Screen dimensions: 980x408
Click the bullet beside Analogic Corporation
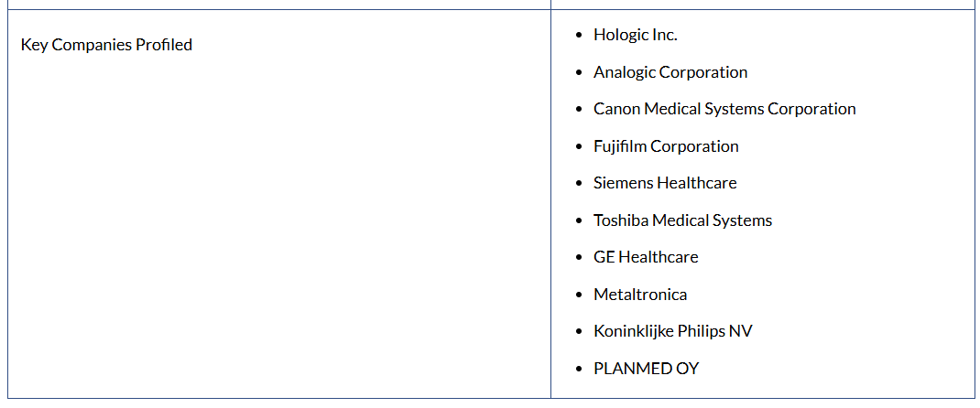click(578, 73)
